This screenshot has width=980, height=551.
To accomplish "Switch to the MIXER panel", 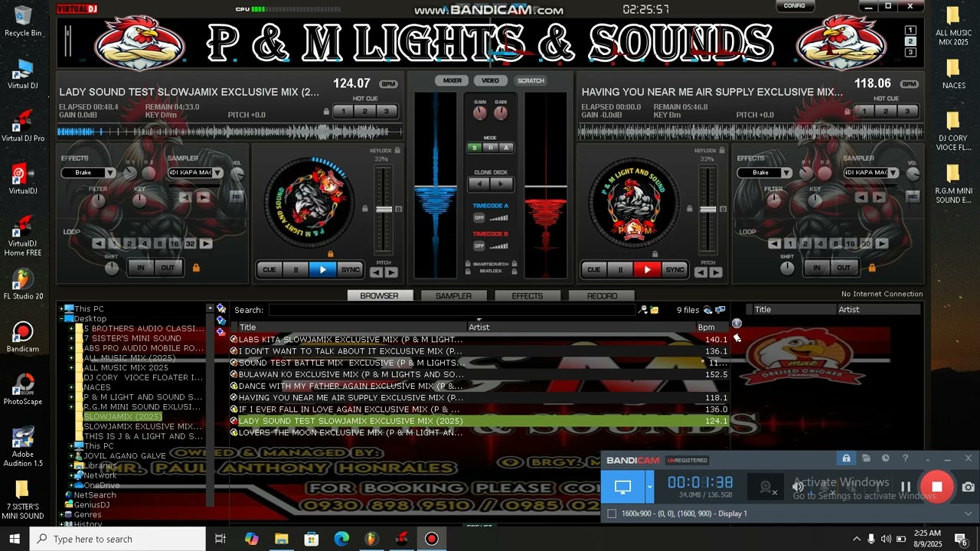I will 452,80.
